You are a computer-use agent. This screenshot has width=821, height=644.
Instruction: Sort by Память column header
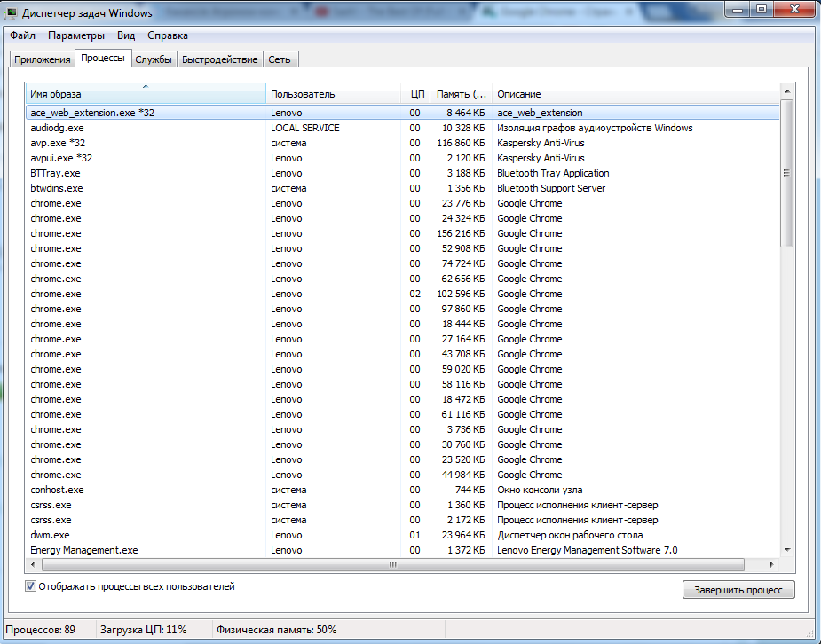point(462,94)
